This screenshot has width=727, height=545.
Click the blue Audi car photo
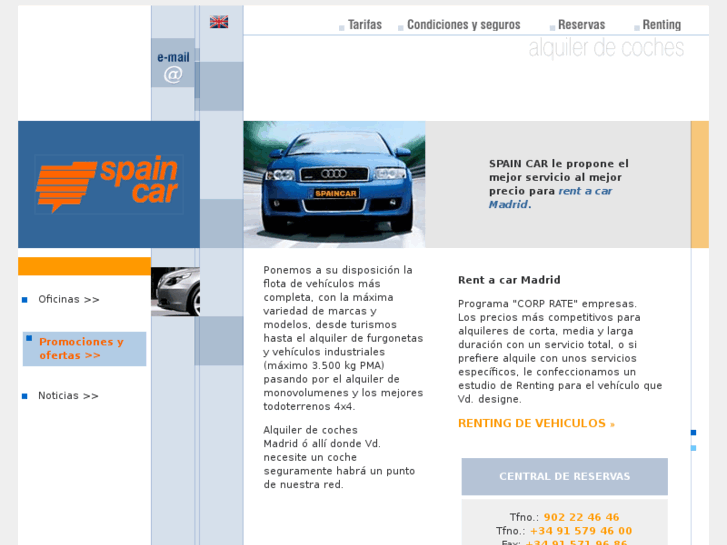pyautogui.click(x=334, y=184)
